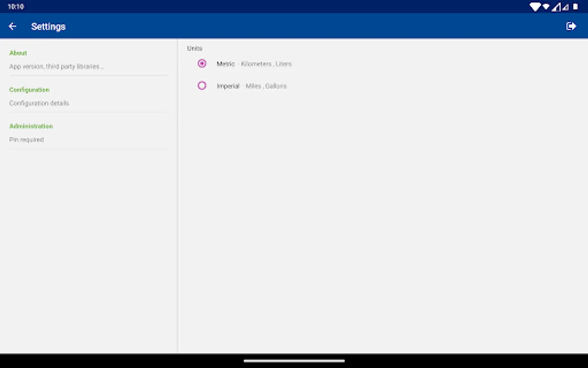Select the Imperial radio button
Viewport: 588px width, 368px height.
tap(202, 85)
